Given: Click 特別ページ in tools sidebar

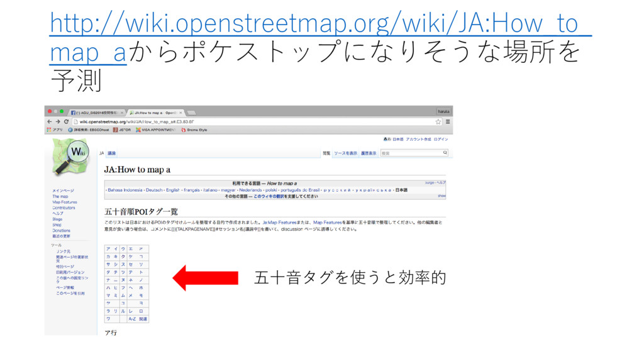Looking at the screenshot, I should 65,266.
